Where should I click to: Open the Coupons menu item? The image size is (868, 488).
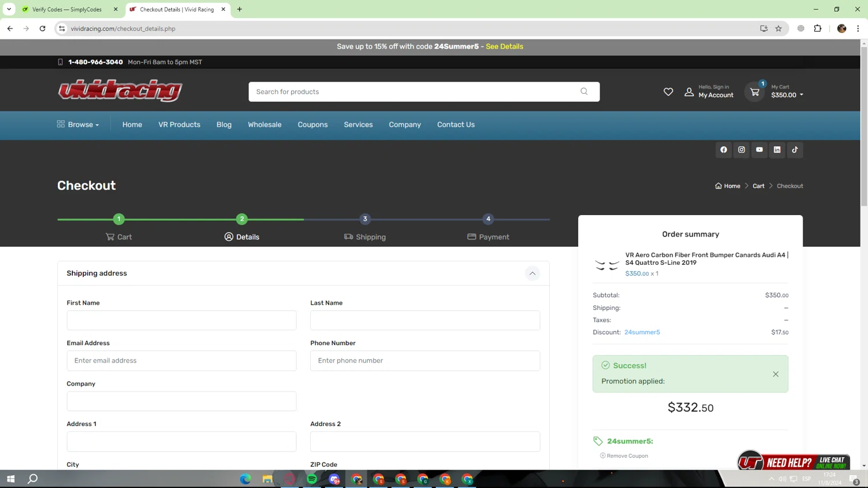(x=312, y=124)
